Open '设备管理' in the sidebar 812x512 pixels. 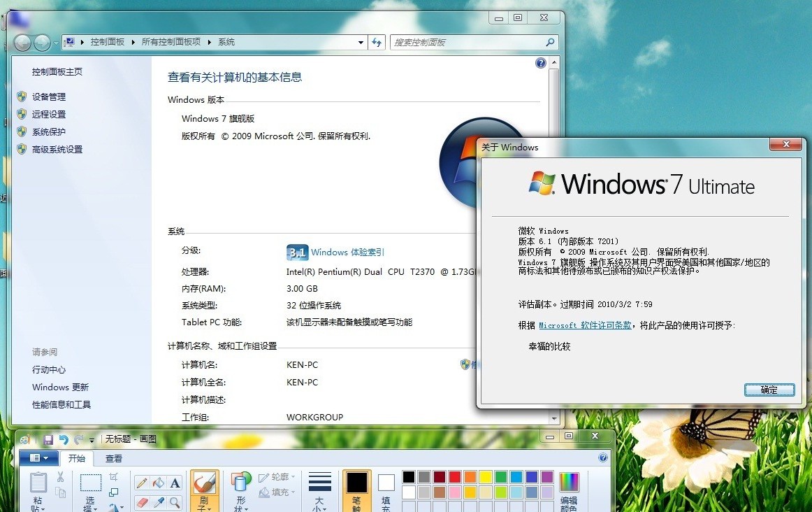tap(49, 97)
